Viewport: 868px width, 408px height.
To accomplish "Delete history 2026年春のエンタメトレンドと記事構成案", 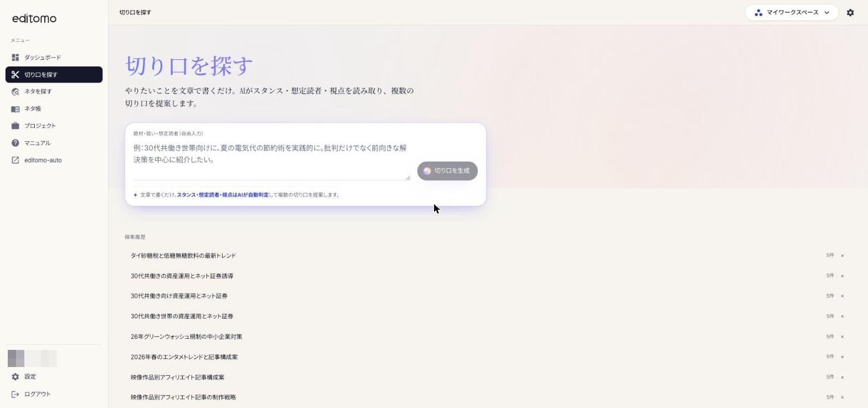I will [x=842, y=357].
